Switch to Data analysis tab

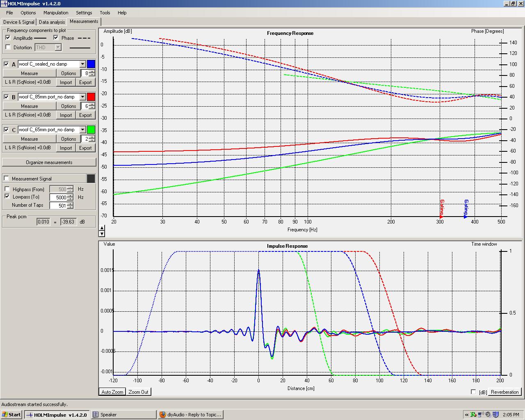point(52,22)
